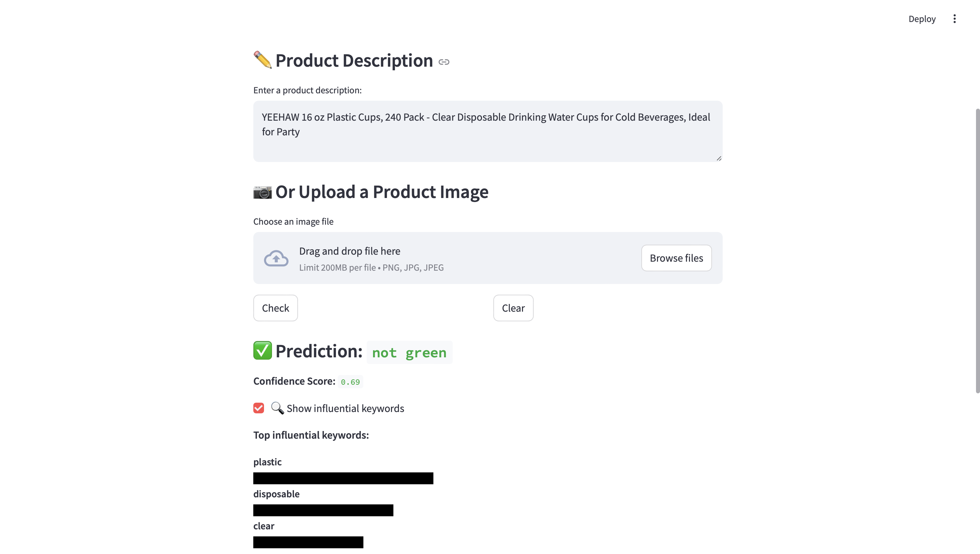Click the three-dot main menu icon
The image size is (980, 554).
(x=954, y=19)
